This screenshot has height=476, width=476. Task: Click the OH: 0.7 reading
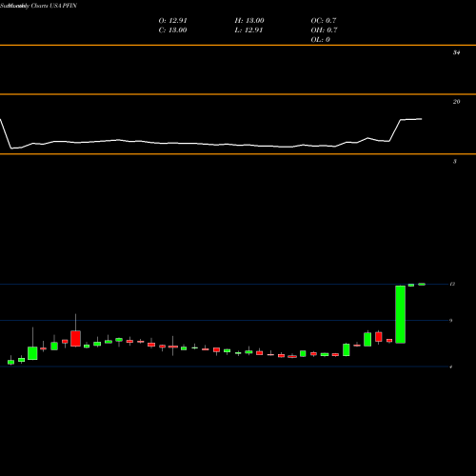pyautogui.click(x=324, y=30)
